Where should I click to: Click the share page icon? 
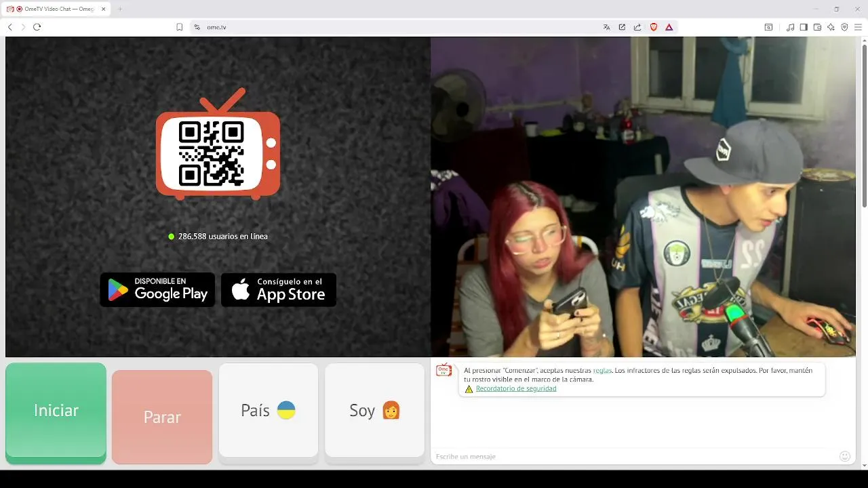[637, 27]
